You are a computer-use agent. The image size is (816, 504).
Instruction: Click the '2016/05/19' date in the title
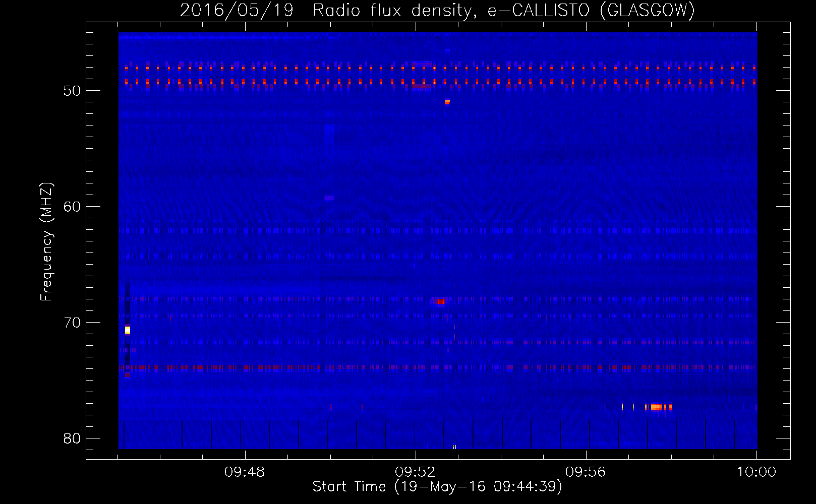(237, 10)
